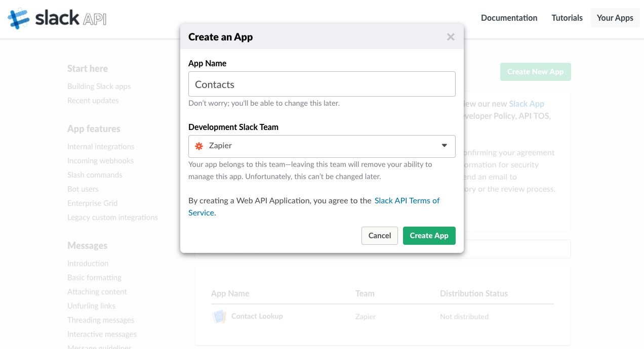Open Building Slack apps sidebar link

click(x=99, y=86)
